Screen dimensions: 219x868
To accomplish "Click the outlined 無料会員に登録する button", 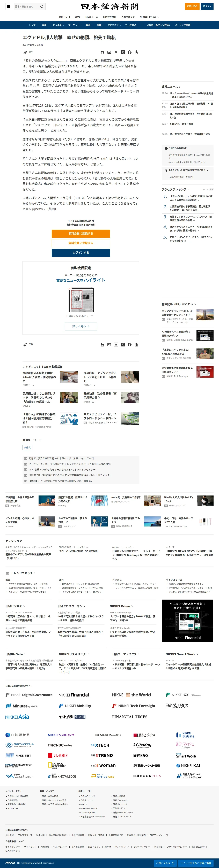I will 81,243.
